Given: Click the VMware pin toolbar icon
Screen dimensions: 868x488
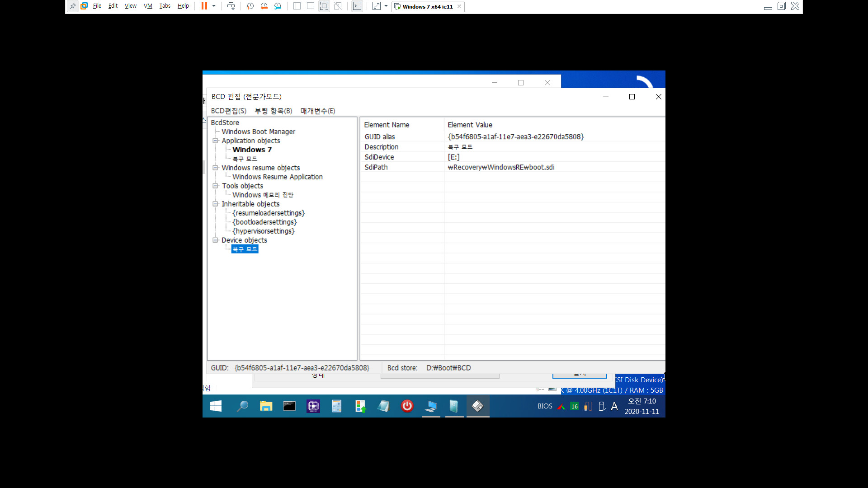Looking at the screenshot, I should point(73,6).
